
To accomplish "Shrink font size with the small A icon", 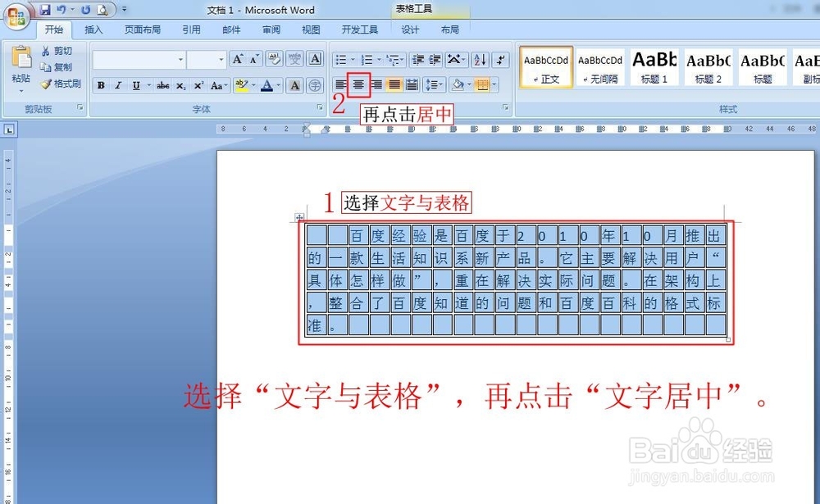I will coord(254,59).
